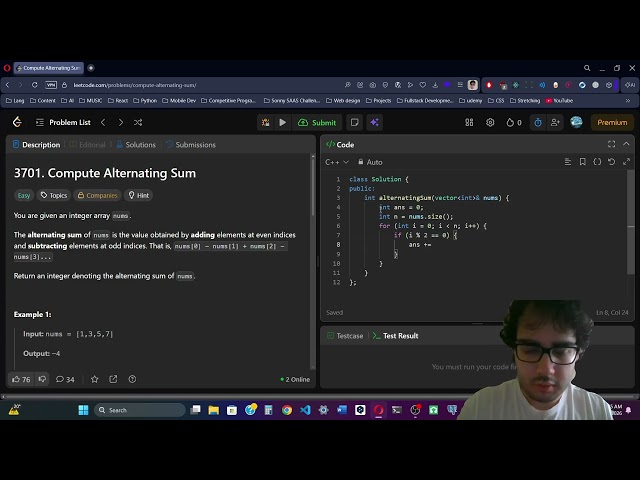Click the browser address bar URL
This screenshot has height=480, width=640.
[135, 85]
